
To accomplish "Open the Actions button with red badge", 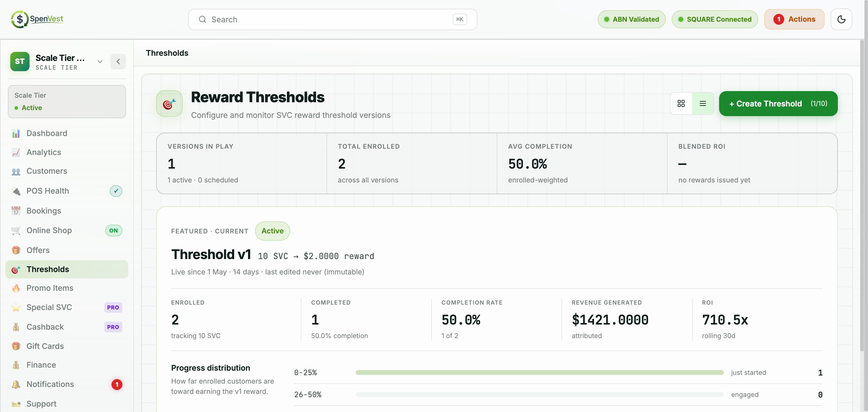I will click(x=794, y=19).
